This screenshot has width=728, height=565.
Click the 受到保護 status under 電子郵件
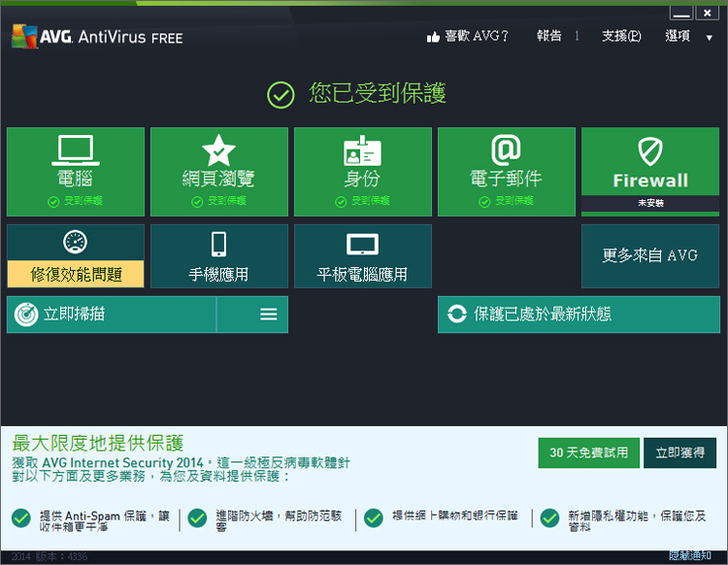[506, 201]
